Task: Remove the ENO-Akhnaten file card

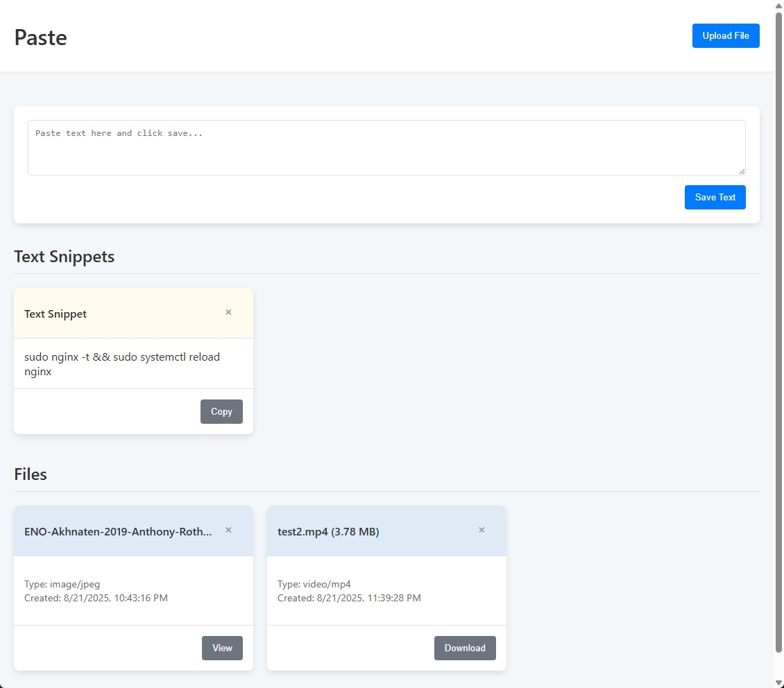Action: [x=228, y=530]
